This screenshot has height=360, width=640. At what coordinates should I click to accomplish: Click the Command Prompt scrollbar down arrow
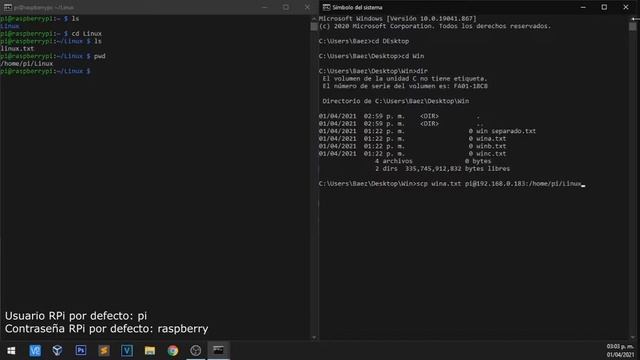tap(633, 337)
